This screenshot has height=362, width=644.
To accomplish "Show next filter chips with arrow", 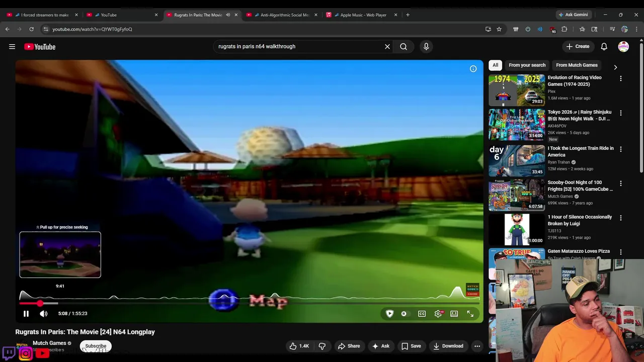I will pyautogui.click(x=615, y=67).
